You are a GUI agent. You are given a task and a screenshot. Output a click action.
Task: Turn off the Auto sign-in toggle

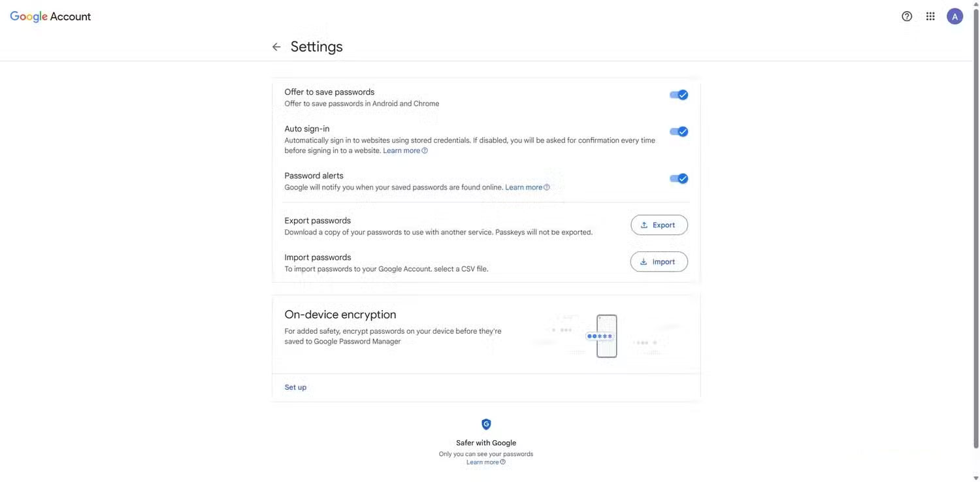coord(679,132)
